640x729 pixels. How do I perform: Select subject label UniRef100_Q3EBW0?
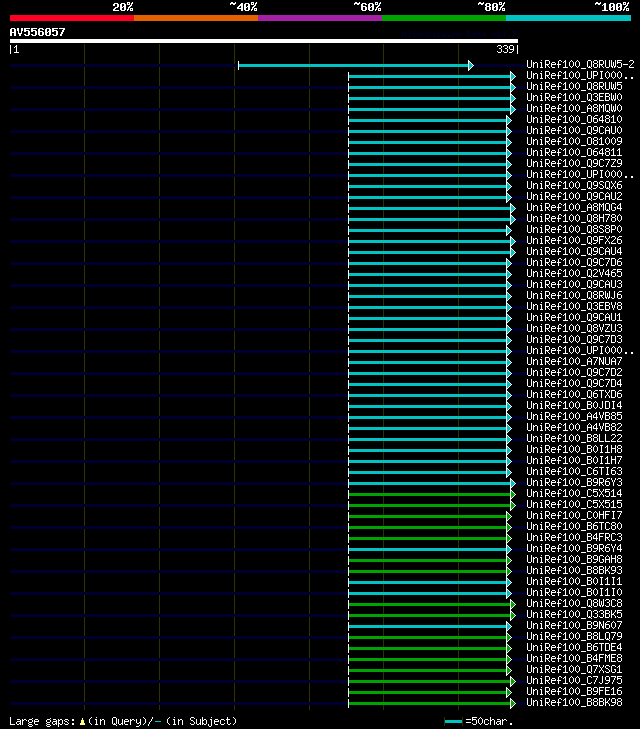(x=574, y=97)
